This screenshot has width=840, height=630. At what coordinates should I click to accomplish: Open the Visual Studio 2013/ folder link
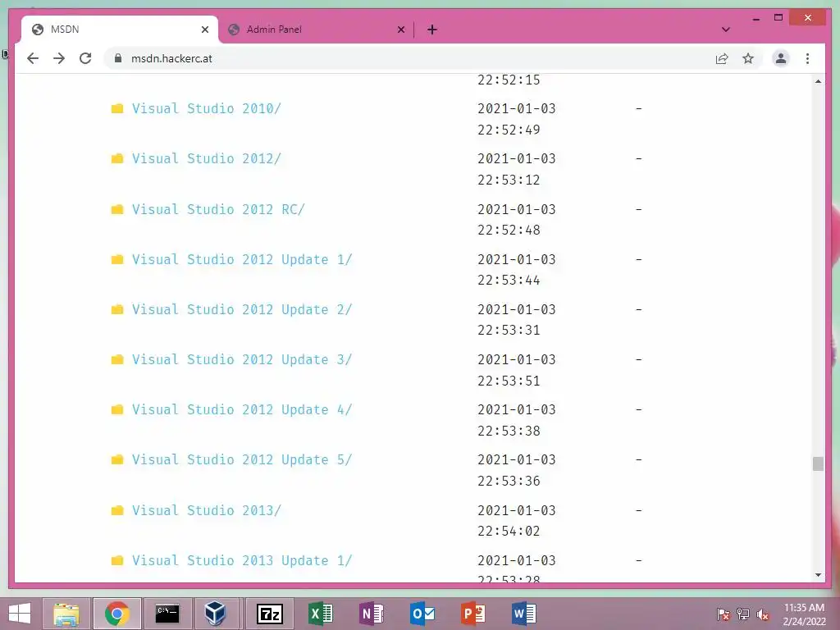[x=206, y=510]
